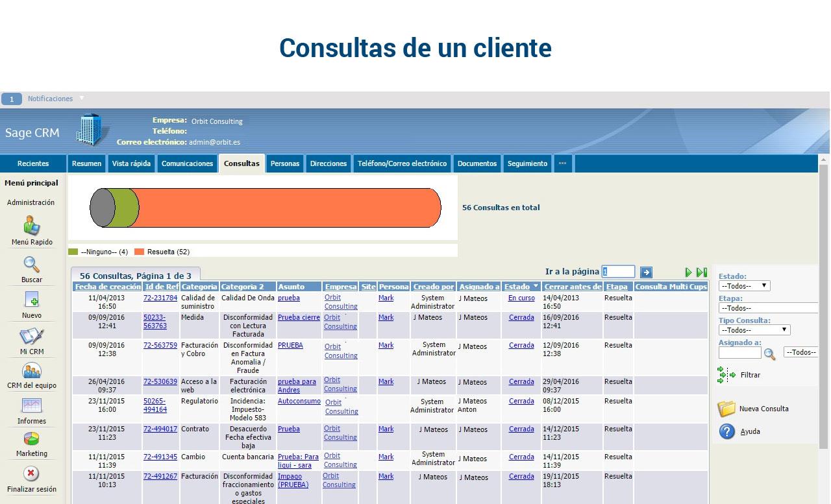Open consulta reference 72-530639

(160, 382)
